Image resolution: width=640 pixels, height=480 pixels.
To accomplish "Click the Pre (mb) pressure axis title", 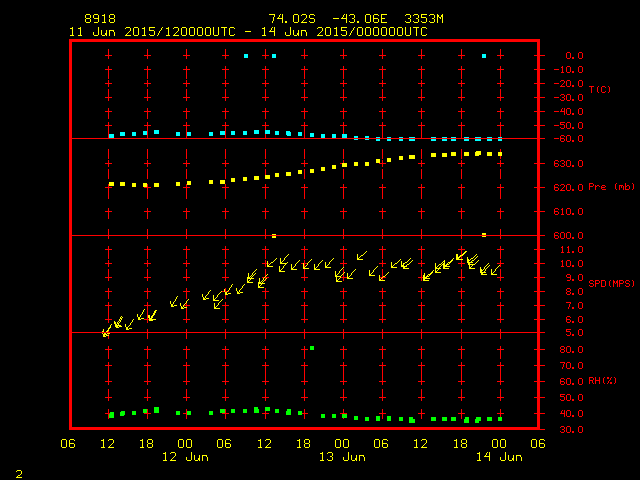I will tap(611, 187).
